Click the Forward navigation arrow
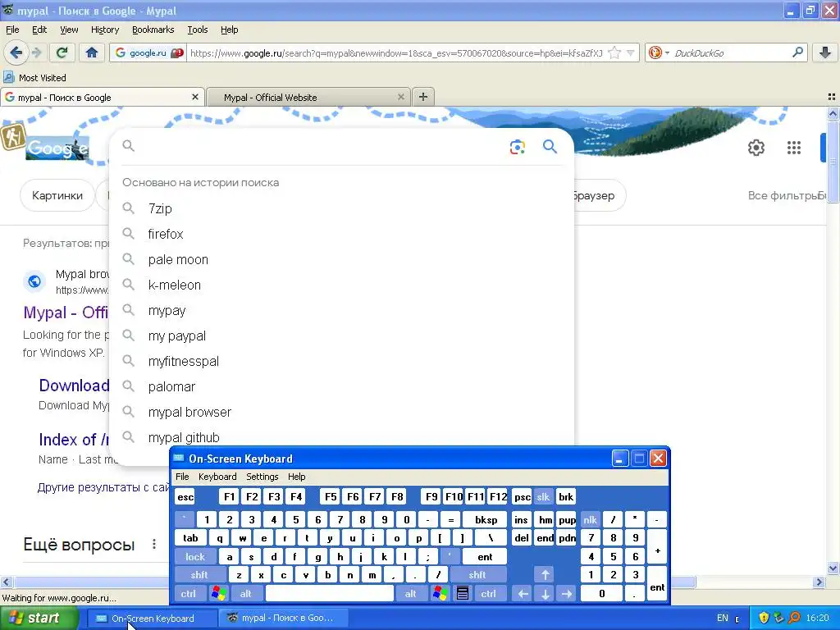The image size is (840, 630). [36, 52]
